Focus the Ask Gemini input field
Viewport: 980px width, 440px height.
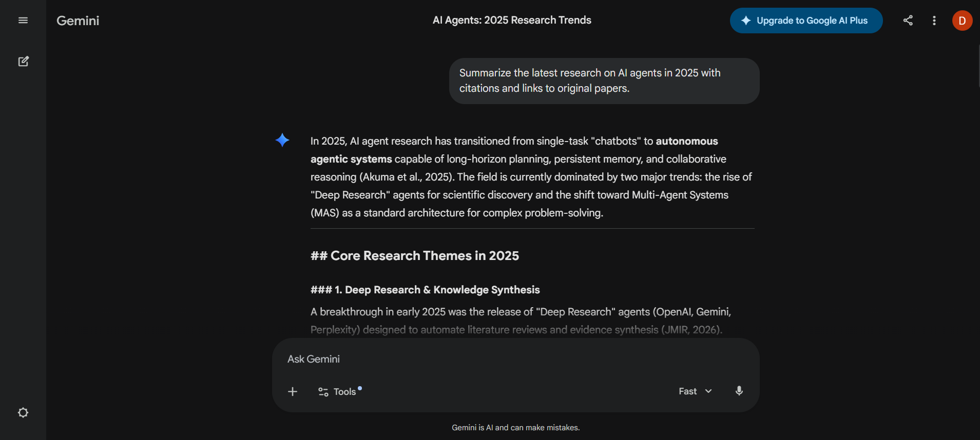tap(515, 359)
